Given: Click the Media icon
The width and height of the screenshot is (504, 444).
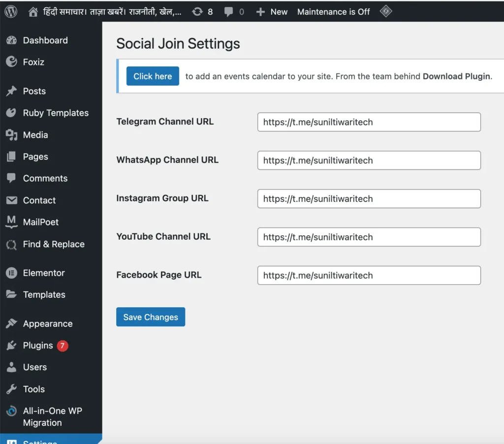Looking at the screenshot, I should pyautogui.click(x=12, y=135).
